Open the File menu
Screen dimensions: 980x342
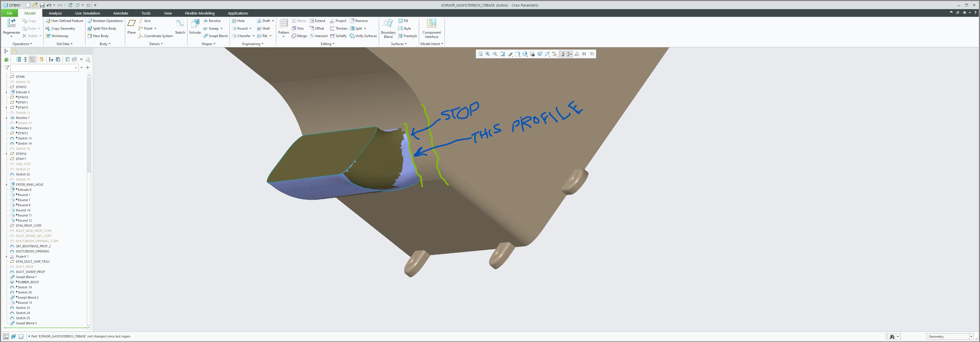9,13
